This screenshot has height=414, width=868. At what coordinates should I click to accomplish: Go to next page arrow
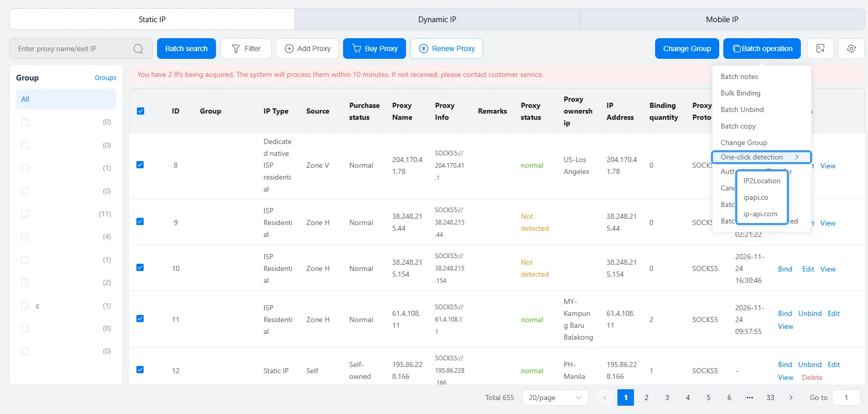click(791, 397)
